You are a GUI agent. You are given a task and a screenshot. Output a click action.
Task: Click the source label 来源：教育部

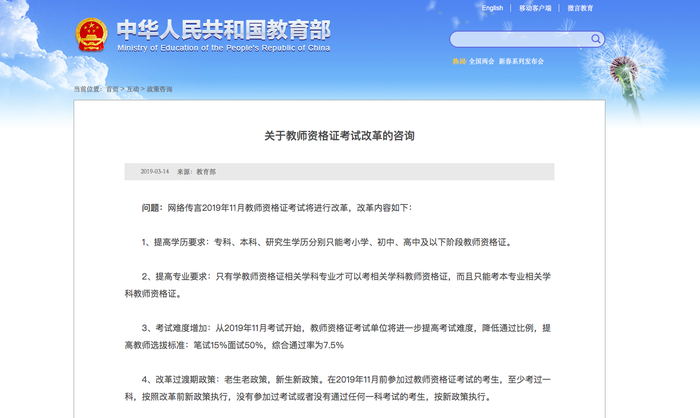point(196,172)
